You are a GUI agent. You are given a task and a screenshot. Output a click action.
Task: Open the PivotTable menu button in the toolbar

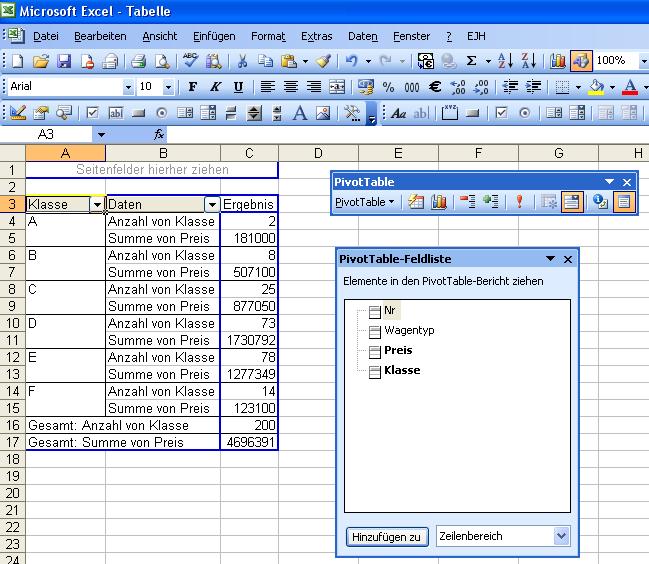coord(364,202)
